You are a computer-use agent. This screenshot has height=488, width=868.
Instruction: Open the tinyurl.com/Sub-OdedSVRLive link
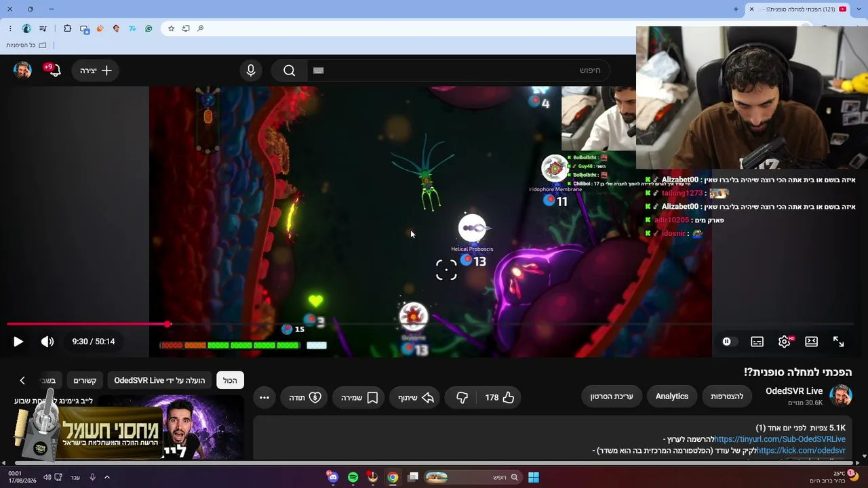coord(780,439)
